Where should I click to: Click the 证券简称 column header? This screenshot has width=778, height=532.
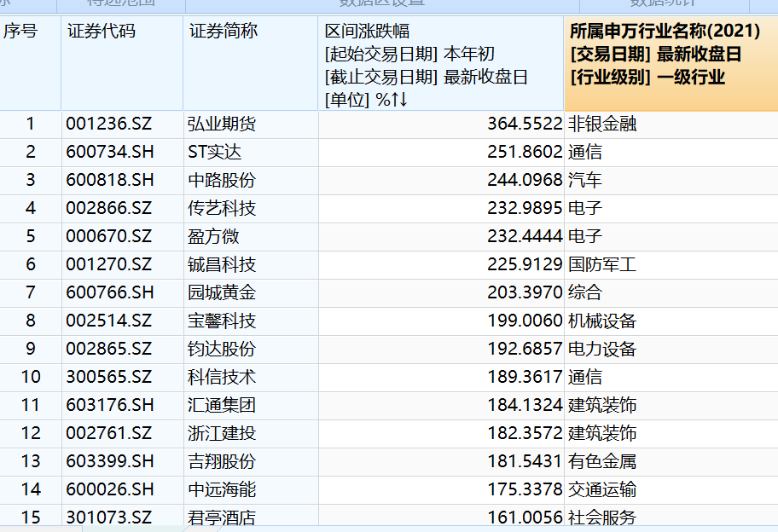pos(251,63)
